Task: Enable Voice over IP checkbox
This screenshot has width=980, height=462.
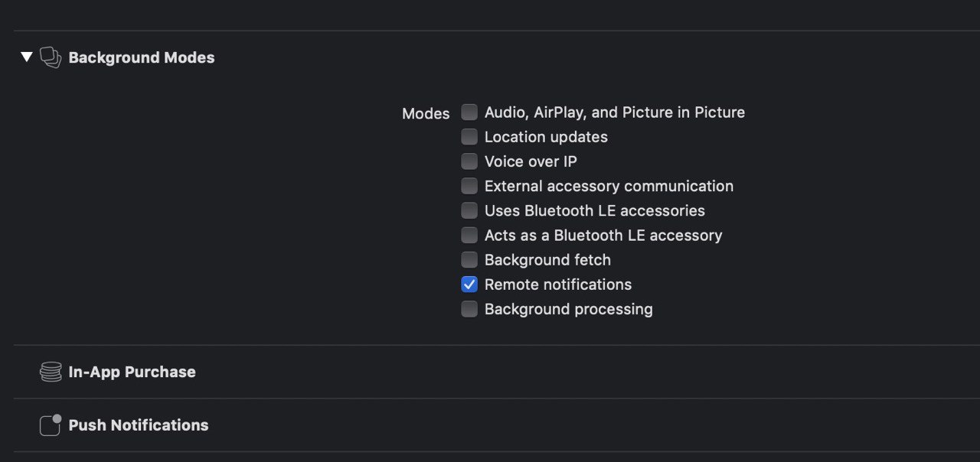Action: point(469,161)
